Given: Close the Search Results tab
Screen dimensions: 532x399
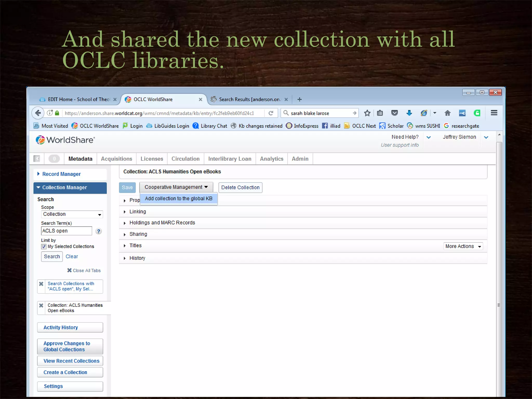Looking at the screenshot, I should [286, 99].
